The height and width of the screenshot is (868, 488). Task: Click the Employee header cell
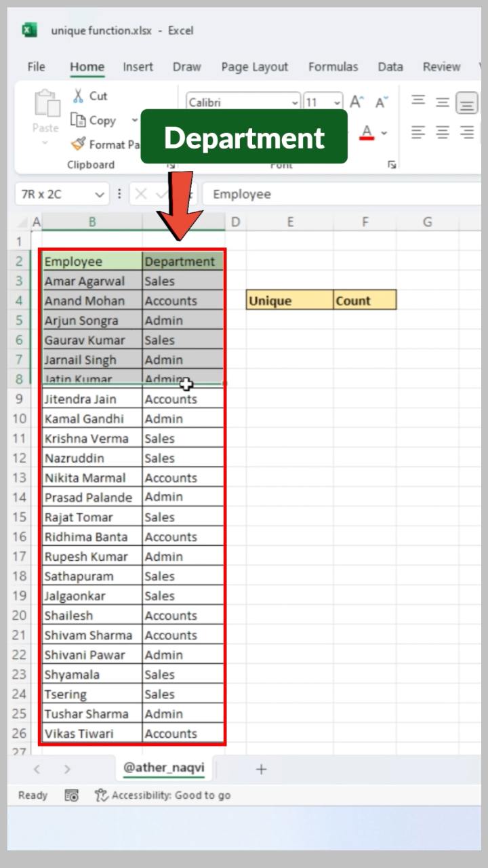pos(92,261)
